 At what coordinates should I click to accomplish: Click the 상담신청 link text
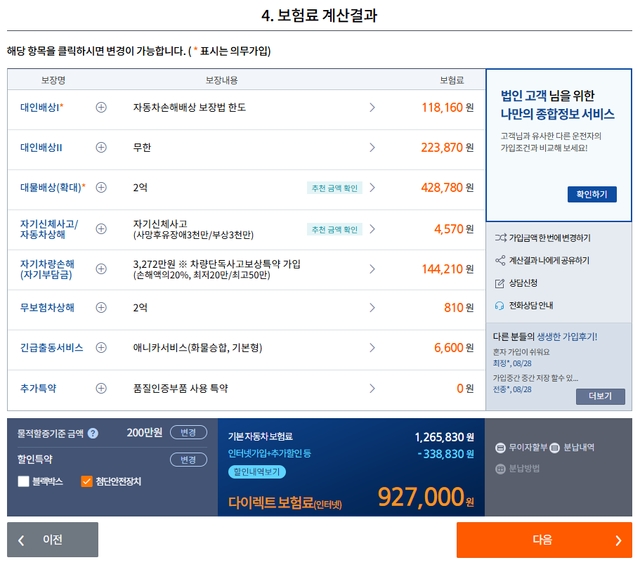tap(523, 283)
